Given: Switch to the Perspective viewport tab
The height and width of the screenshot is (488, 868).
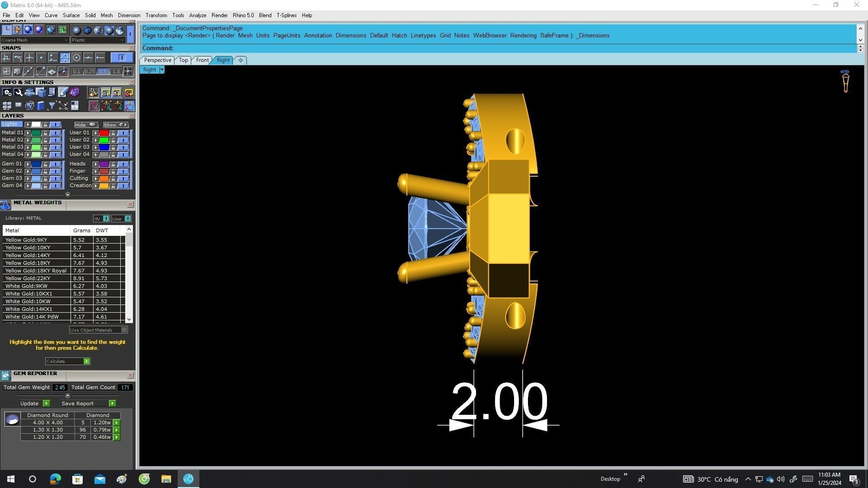Looking at the screenshot, I should click(157, 60).
